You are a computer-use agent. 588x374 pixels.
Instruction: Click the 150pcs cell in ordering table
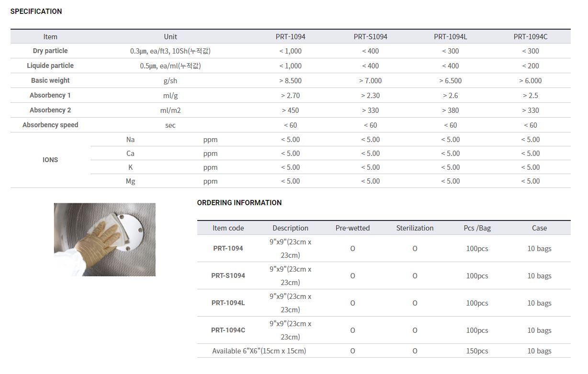pos(477,351)
